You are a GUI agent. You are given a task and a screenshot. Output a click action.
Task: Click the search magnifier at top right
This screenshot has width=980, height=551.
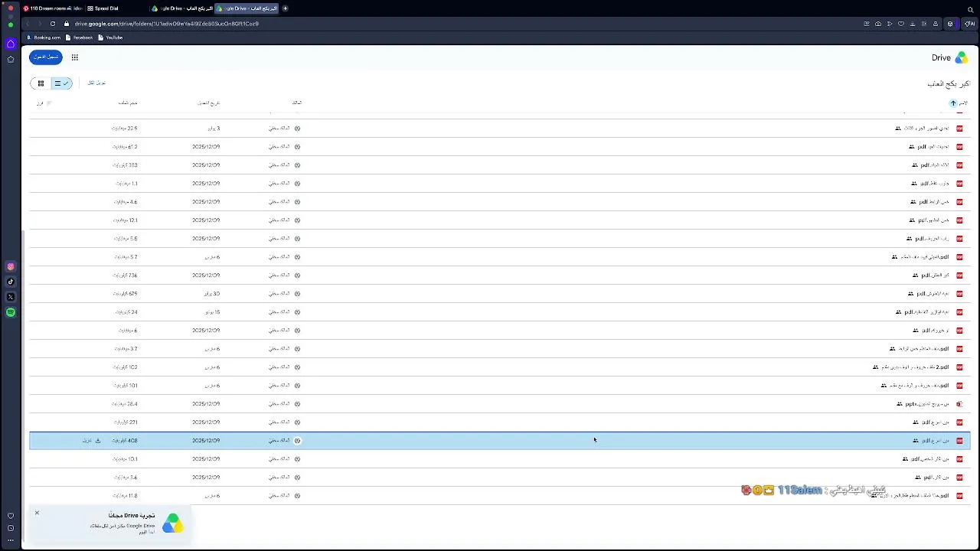[971, 9]
